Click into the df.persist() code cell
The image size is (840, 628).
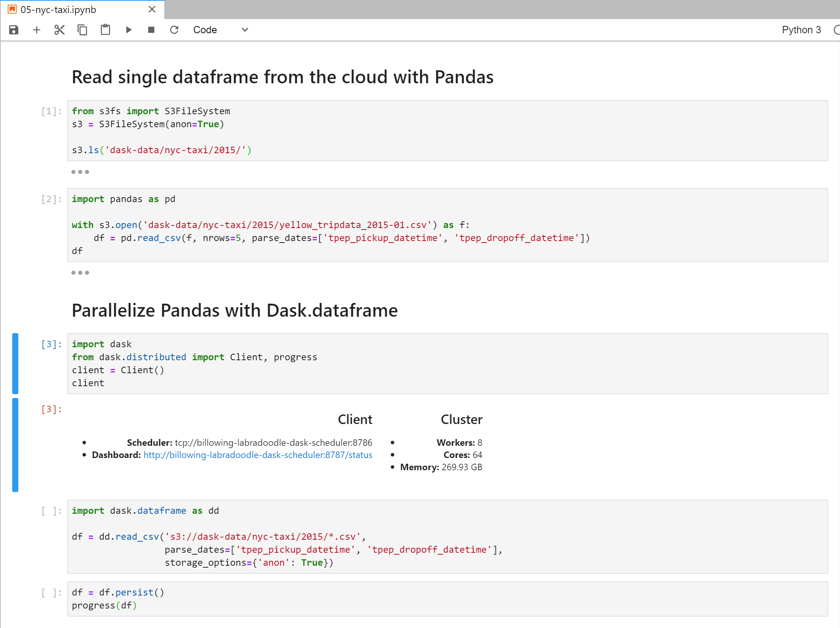[x=447, y=599]
